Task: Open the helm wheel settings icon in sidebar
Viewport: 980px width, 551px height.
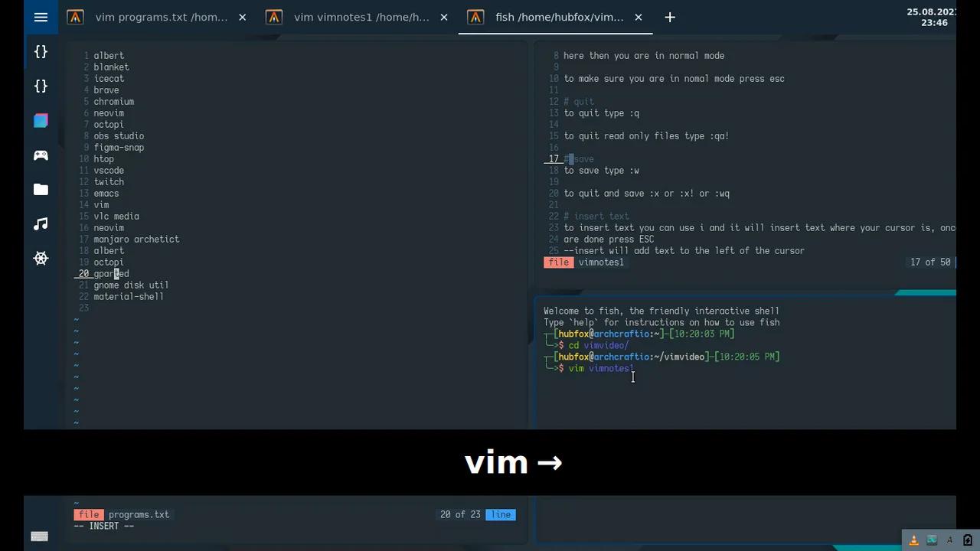Action: click(x=41, y=258)
